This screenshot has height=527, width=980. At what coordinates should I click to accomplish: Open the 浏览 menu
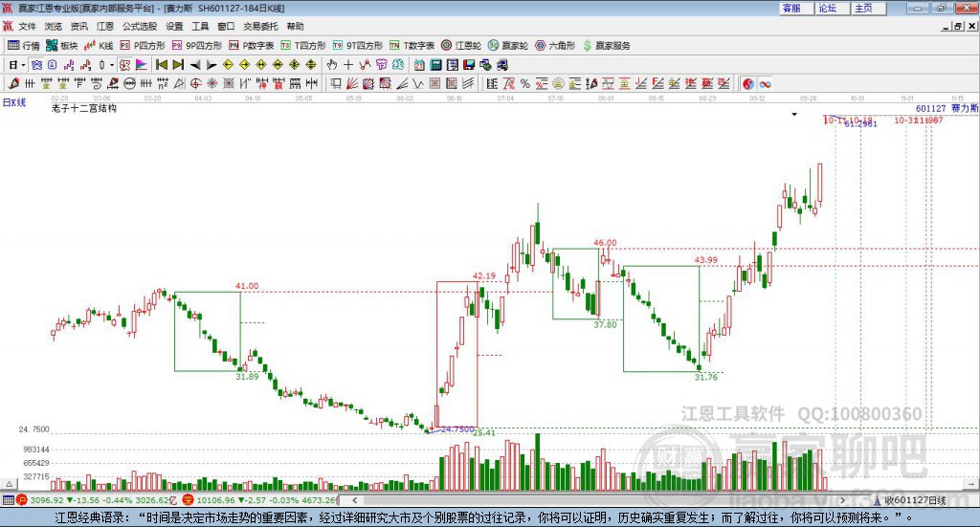coord(54,26)
